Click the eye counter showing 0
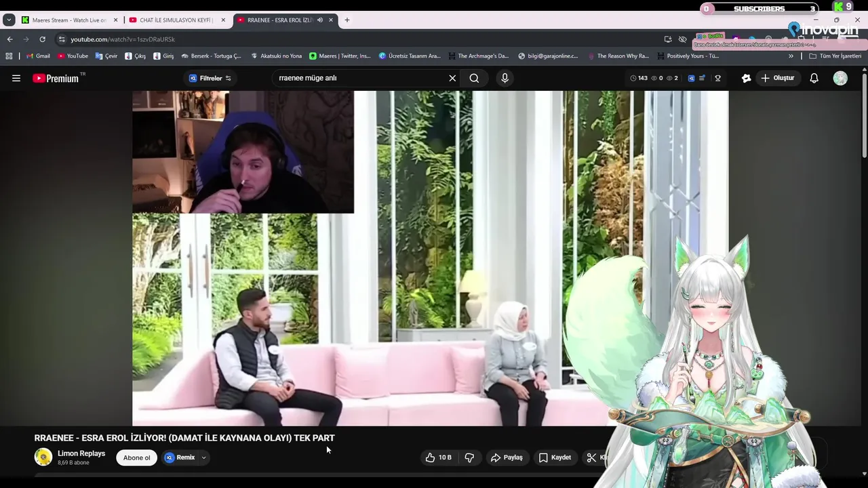 (656, 78)
